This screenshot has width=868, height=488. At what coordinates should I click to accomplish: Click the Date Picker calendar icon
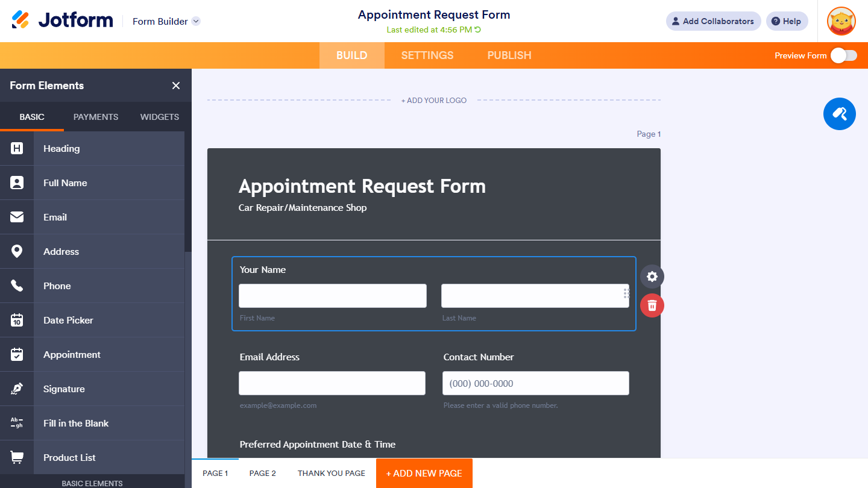pos(17,320)
